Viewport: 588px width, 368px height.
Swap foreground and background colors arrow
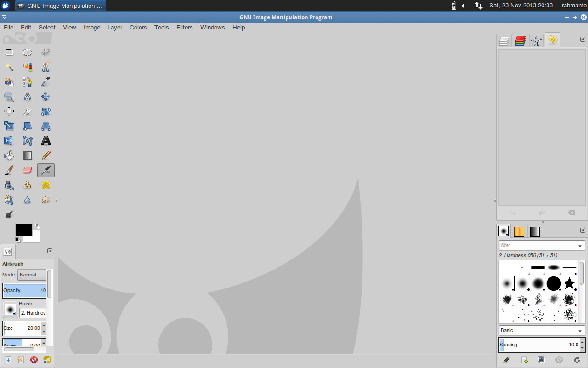tap(37, 226)
